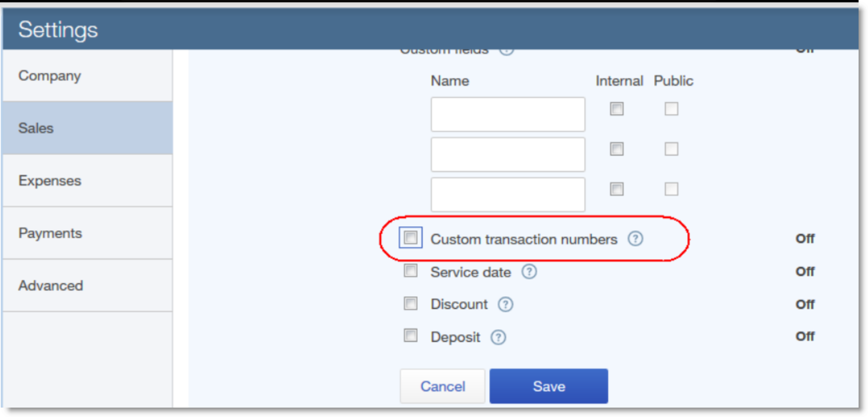The height and width of the screenshot is (417, 868).
Task: Focus the first custom field Name input
Action: (507, 114)
